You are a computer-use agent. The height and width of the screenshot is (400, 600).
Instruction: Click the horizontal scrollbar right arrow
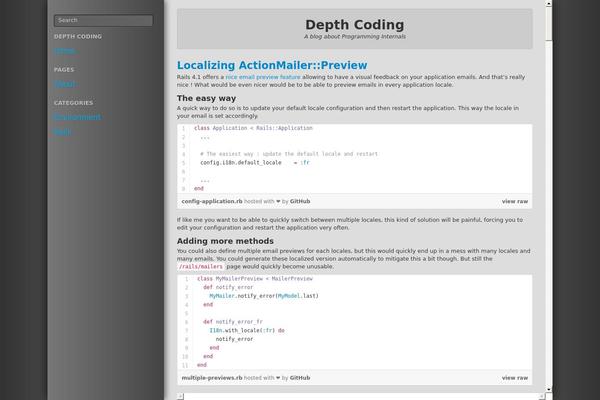point(542,397)
